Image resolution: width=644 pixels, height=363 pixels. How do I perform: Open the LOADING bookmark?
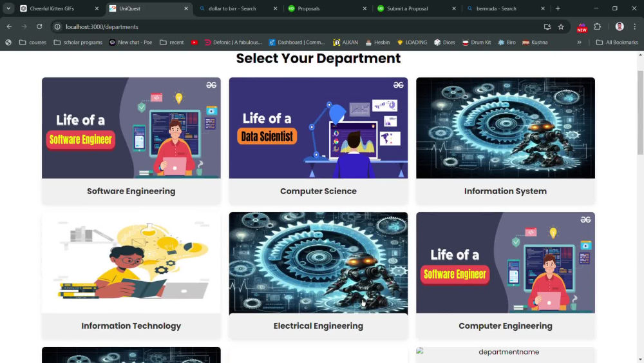(412, 43)
